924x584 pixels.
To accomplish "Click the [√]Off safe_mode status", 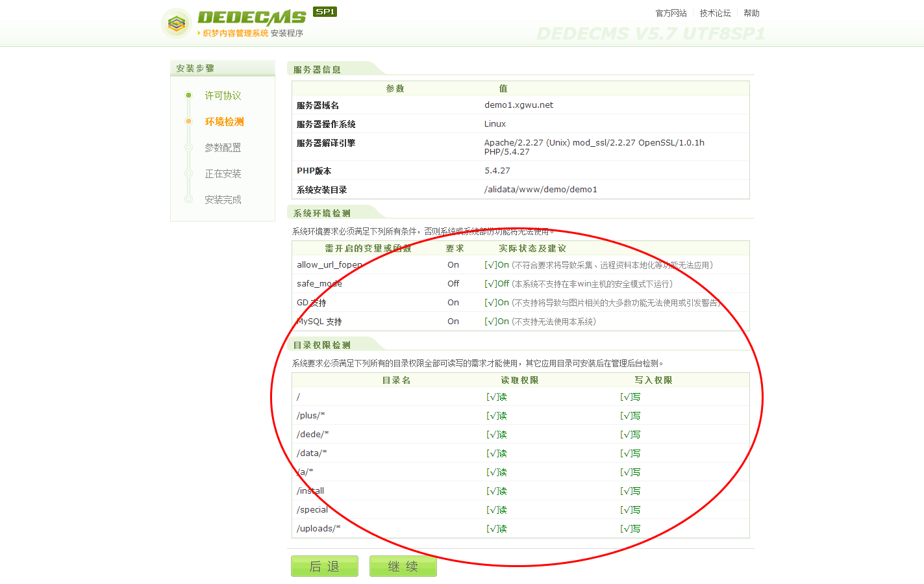I will [x=497, y=283].
